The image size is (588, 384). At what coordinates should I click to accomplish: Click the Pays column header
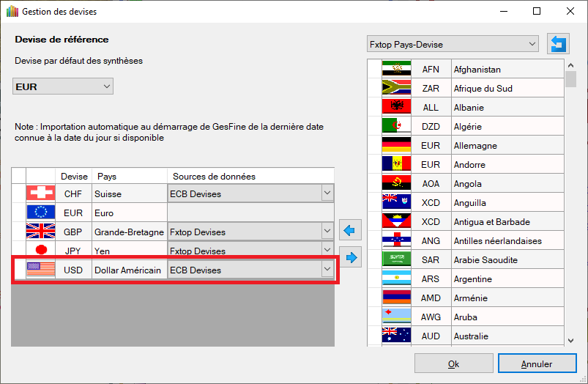pos(130,176)
